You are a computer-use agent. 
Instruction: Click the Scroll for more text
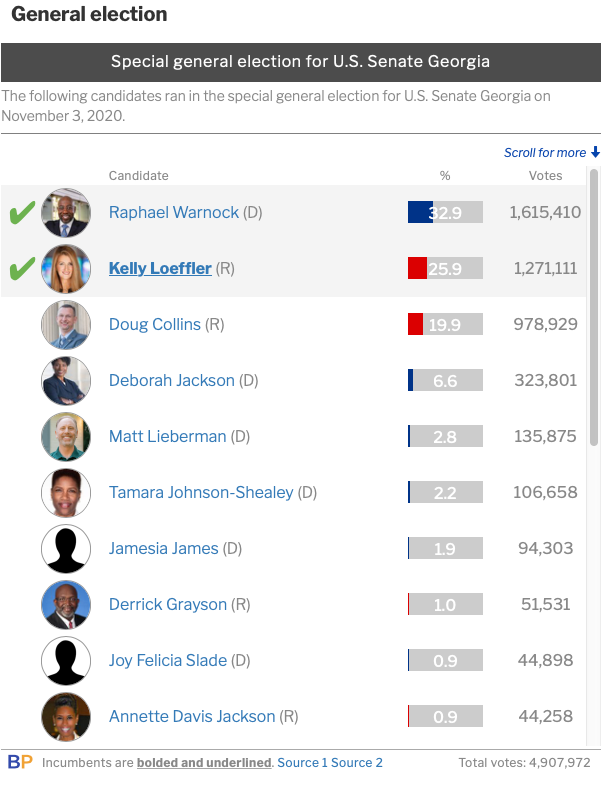pos(545,152)
